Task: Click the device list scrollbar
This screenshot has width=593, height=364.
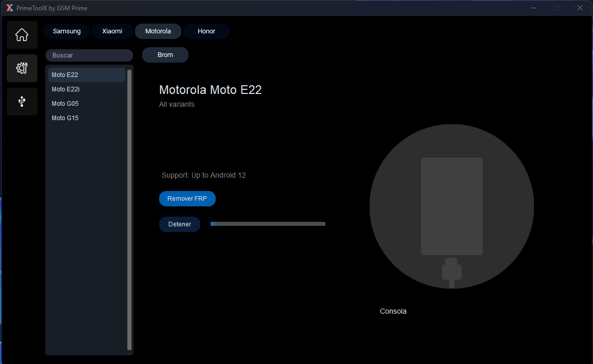Action: 129,205
